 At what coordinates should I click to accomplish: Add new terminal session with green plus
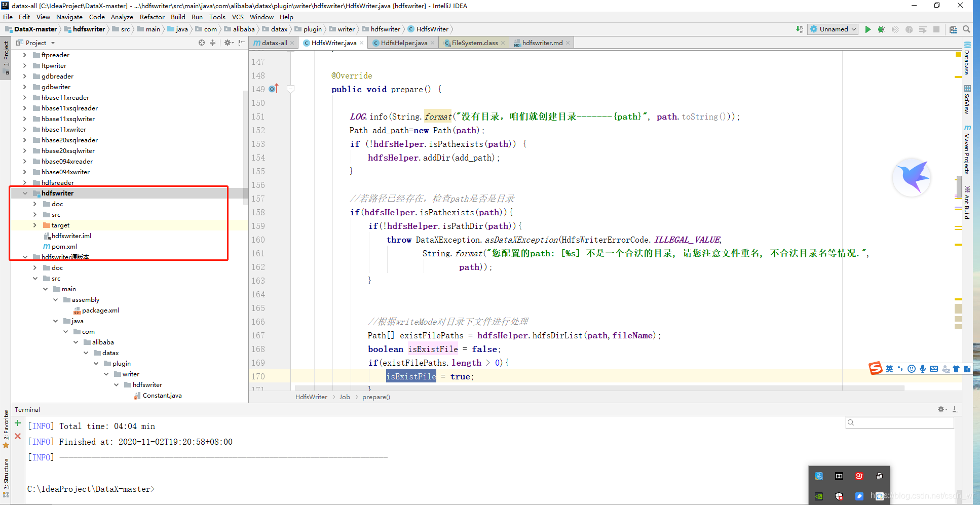click(18, 423)
